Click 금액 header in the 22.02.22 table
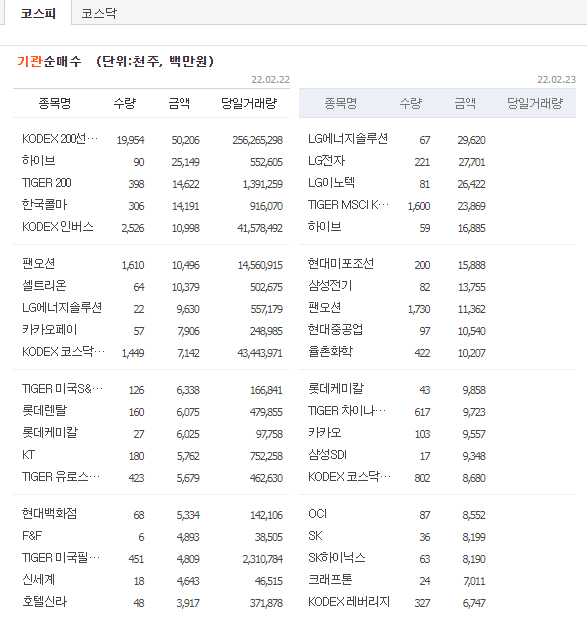Image resolution: width=587 pixels, height=620 pixels. (x=179, y=103)
